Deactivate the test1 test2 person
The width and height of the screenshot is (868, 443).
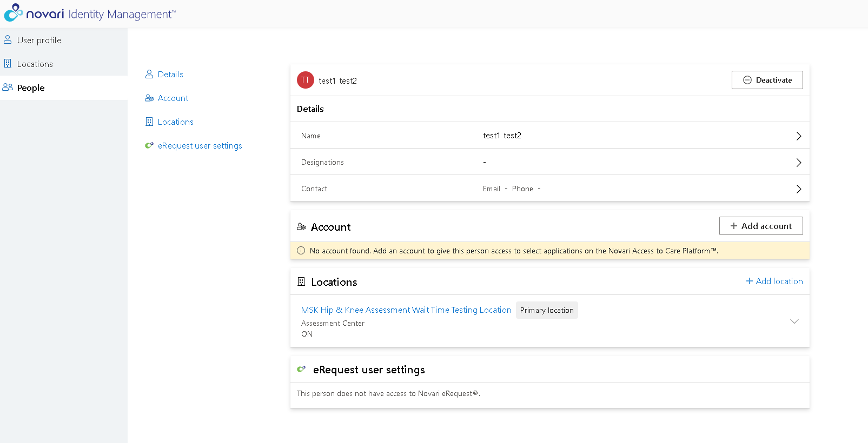coord(767,80)
